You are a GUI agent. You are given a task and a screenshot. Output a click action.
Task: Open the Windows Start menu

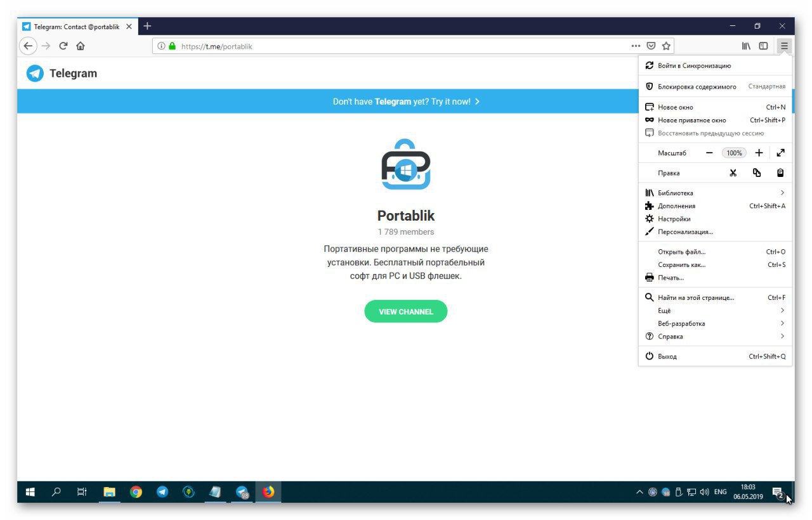point(30,491)
